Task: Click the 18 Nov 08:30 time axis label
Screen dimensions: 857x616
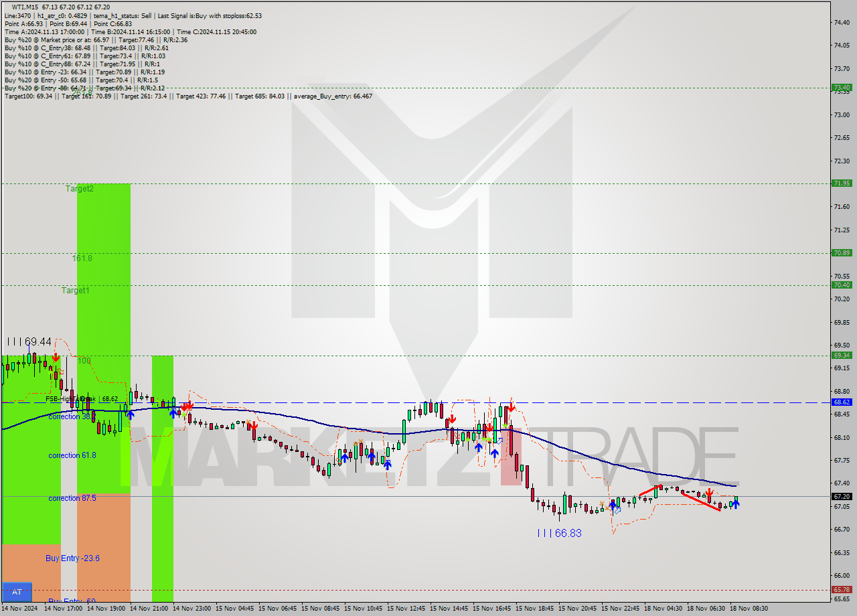Action: pyautogui.click(x=749, y=609)
